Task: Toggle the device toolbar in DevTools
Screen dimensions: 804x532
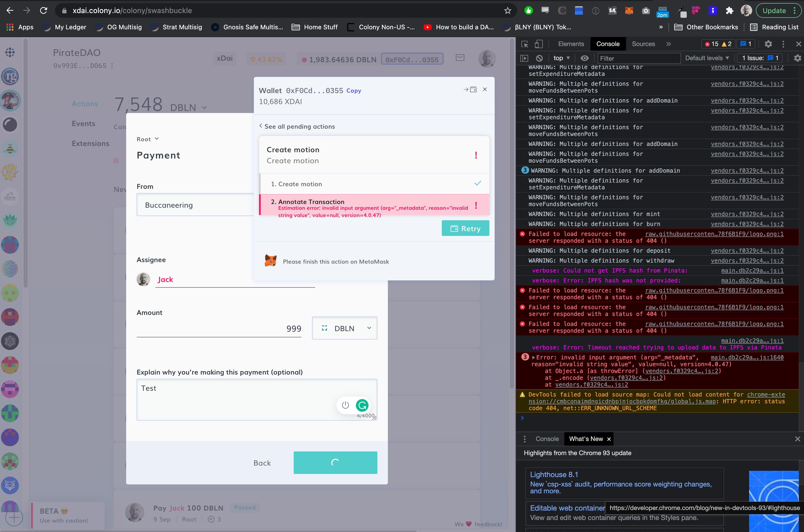Action: (539, 44)
